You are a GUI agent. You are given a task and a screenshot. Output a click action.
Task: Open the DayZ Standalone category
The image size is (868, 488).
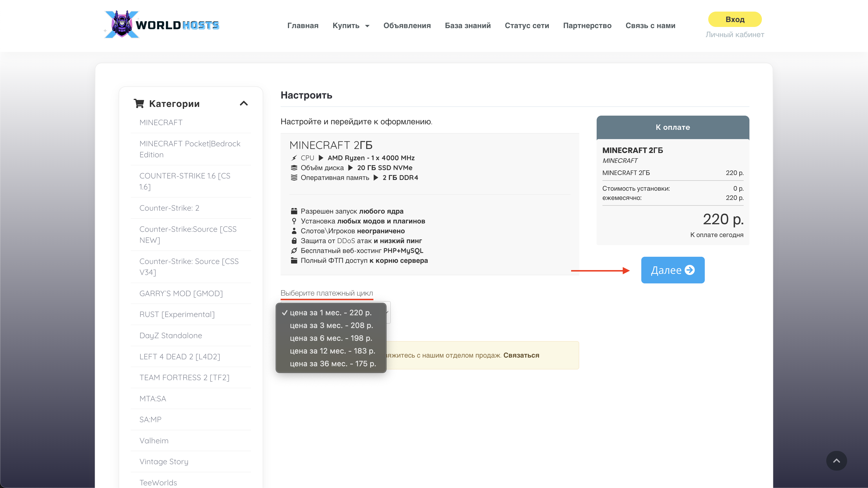[x=170, y=336]
